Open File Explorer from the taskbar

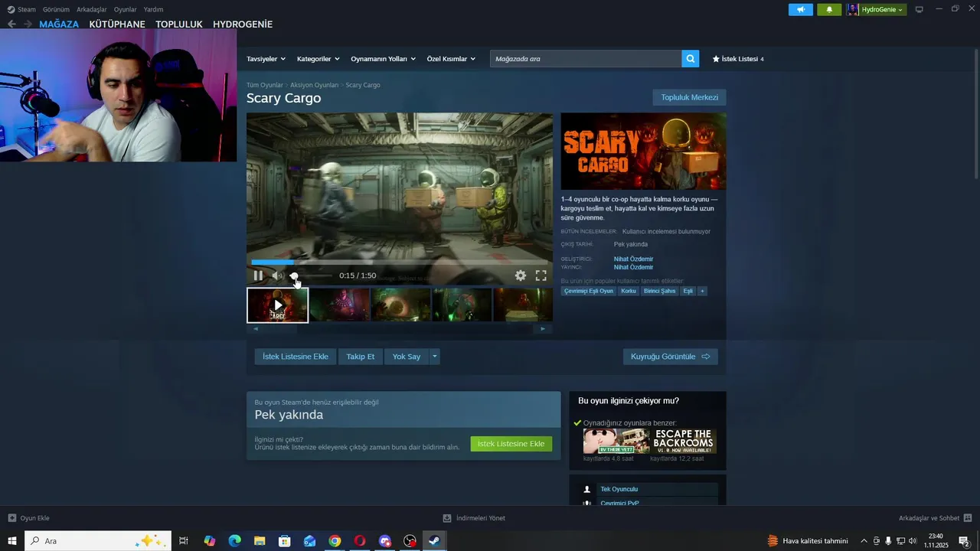tap(260, 541)
